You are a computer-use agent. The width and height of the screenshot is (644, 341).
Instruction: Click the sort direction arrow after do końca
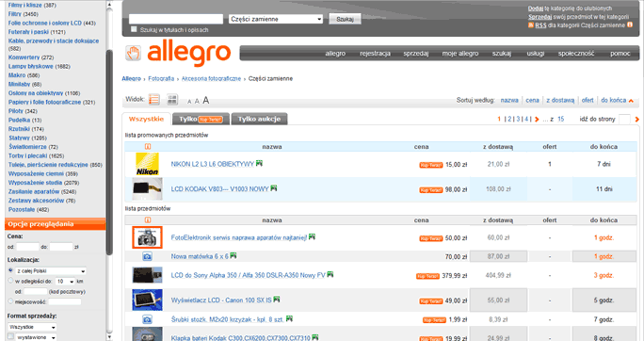point(631,101)
